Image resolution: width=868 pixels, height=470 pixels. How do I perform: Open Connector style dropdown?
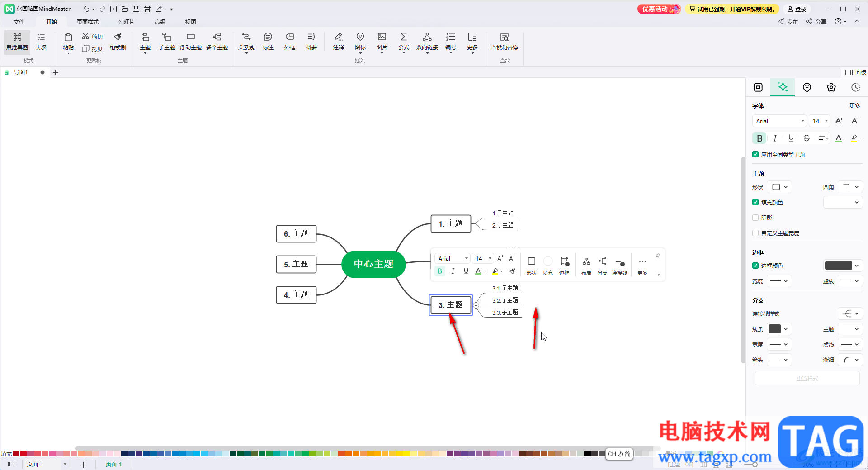coord(850,313)
